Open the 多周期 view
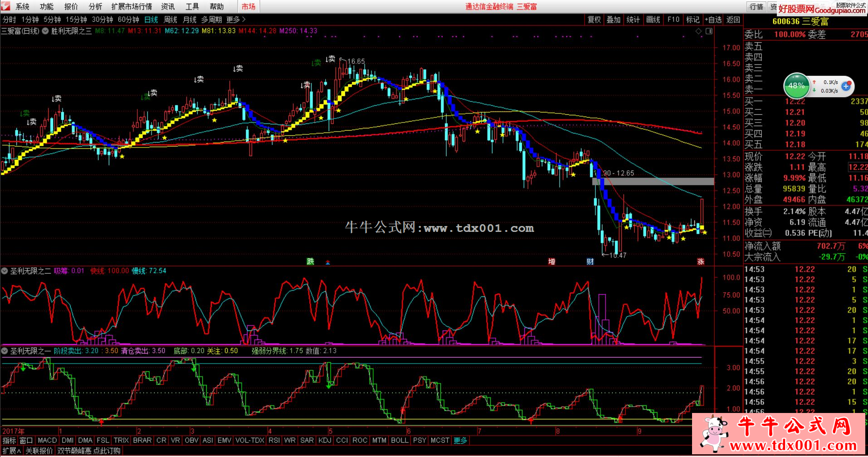 pos(212,20)
